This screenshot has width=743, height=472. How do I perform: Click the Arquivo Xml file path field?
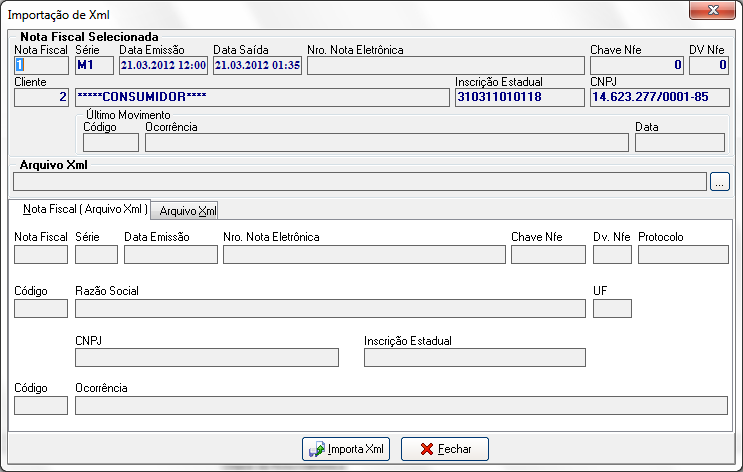coord(360,182)
